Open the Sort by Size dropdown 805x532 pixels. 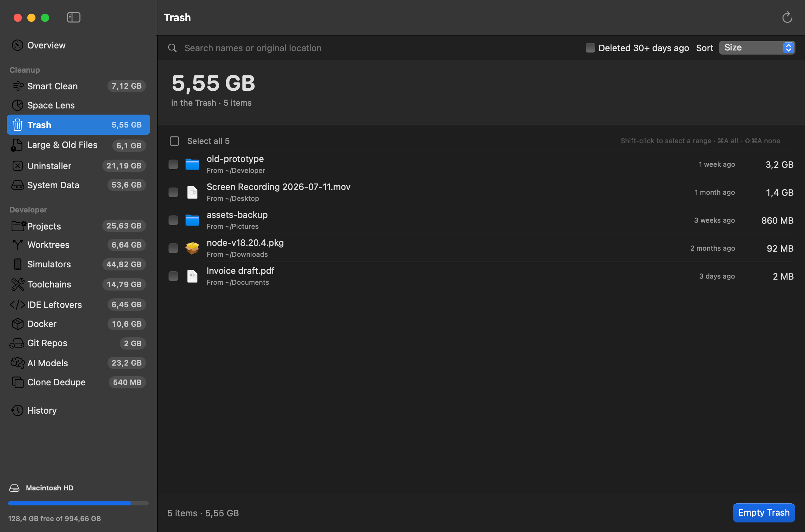pyautogui.click(x=757, y=48)
